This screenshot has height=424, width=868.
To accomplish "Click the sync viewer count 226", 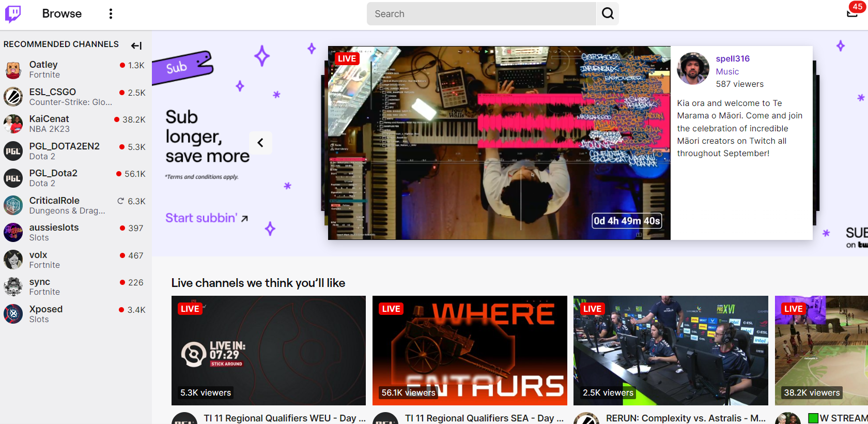I will [132, 282].
